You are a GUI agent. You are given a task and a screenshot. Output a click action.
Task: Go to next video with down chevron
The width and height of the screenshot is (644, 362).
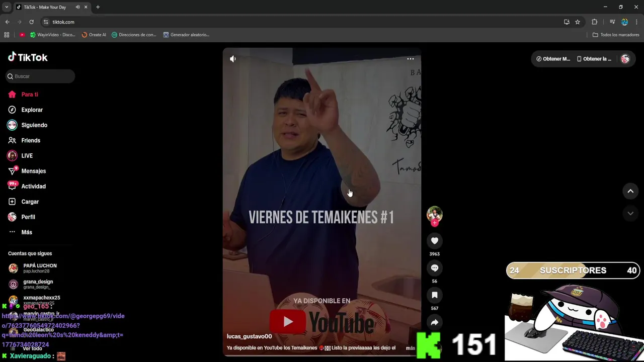coord(630,214)
